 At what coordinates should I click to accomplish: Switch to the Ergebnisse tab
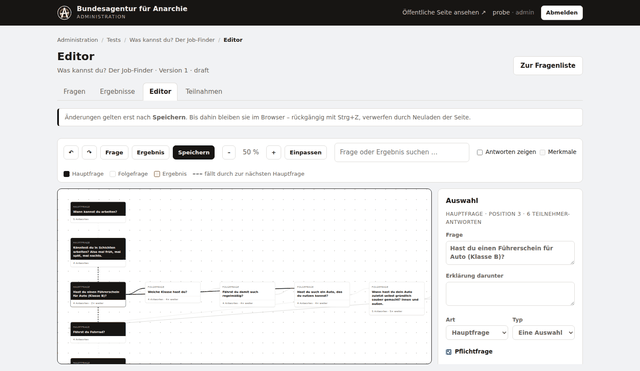(x=117, y=91)
